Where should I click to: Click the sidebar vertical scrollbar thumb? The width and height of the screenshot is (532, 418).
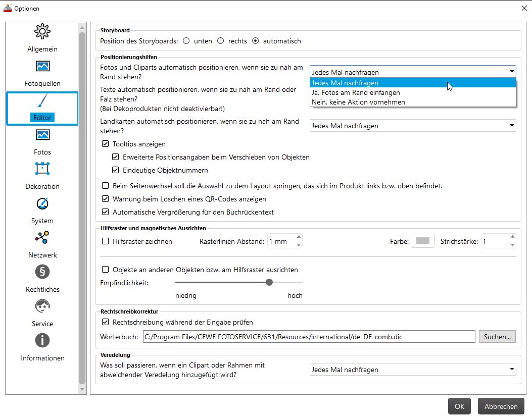(82, 208)
